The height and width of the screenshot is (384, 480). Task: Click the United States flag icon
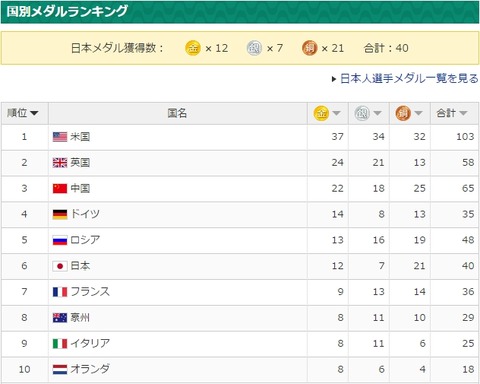pyautogui.click(x=60, y=137)
